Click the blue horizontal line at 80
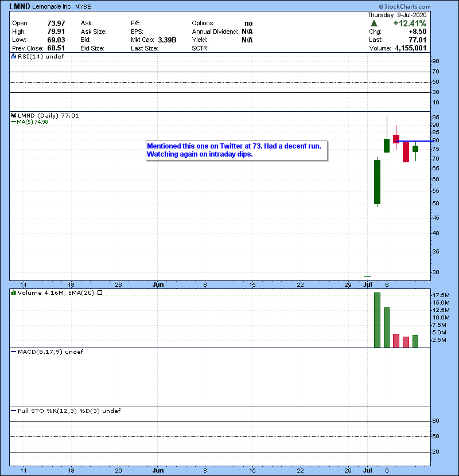Screen dimensions: 459x476 click(x=415, y=141)
